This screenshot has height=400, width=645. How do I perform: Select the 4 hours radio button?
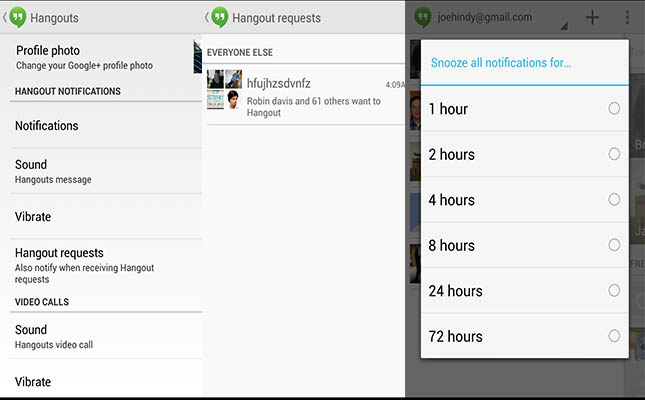pos(614,200)
